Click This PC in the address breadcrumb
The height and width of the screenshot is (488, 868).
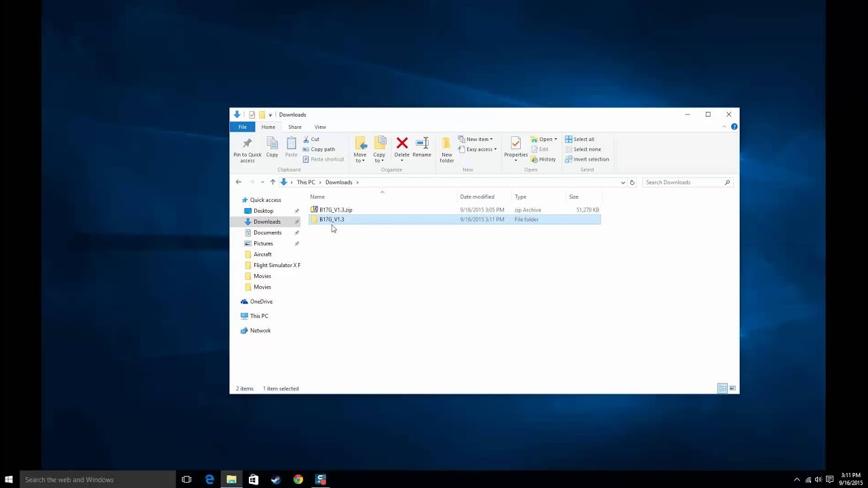[306, 182]
